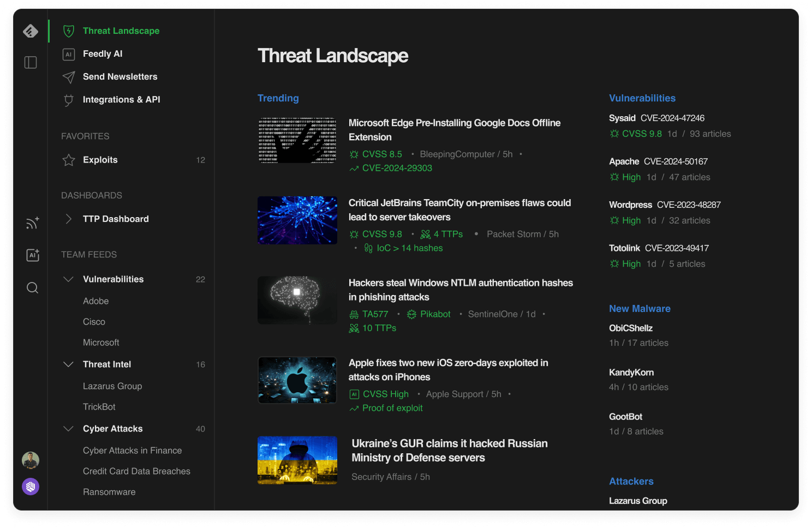Screen dimensions: 812x528
Task: Open Ukraine's GUR hacked Russian Ministry article
Action: coord(450,451)
